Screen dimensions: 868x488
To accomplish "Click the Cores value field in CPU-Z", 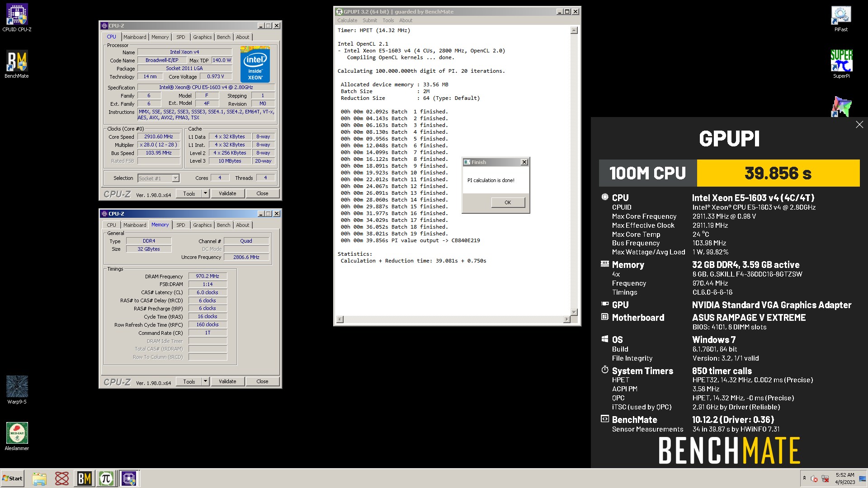I will 220,178.
